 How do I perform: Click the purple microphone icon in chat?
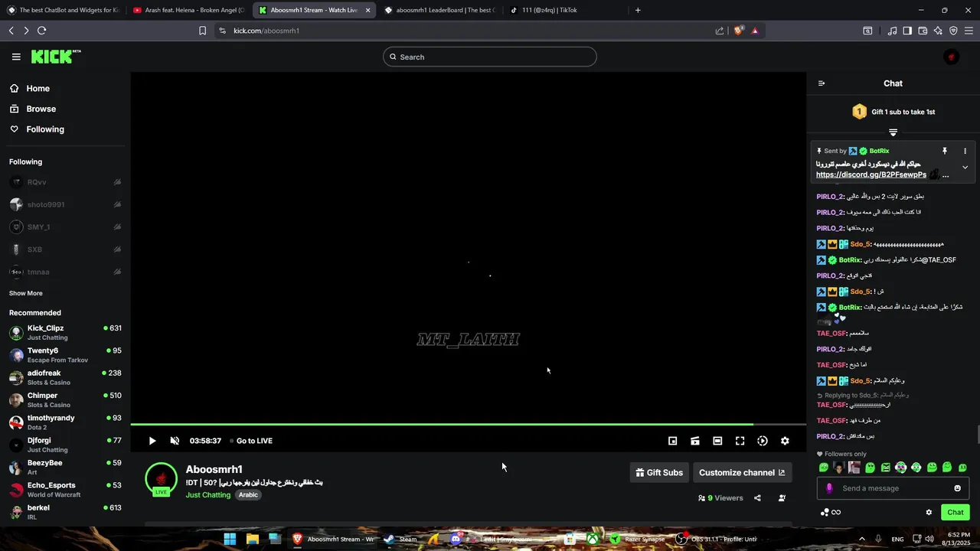tap(829, 488)
